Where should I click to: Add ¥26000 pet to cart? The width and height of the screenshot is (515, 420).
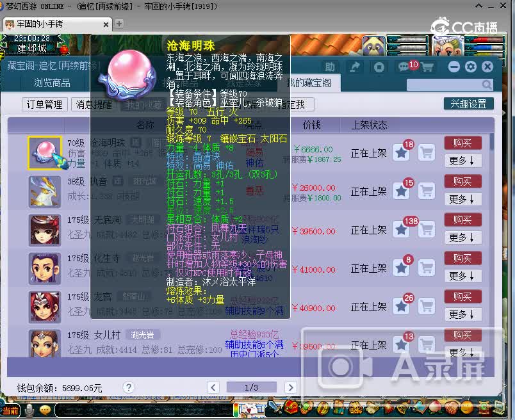[x=427, y=191]
